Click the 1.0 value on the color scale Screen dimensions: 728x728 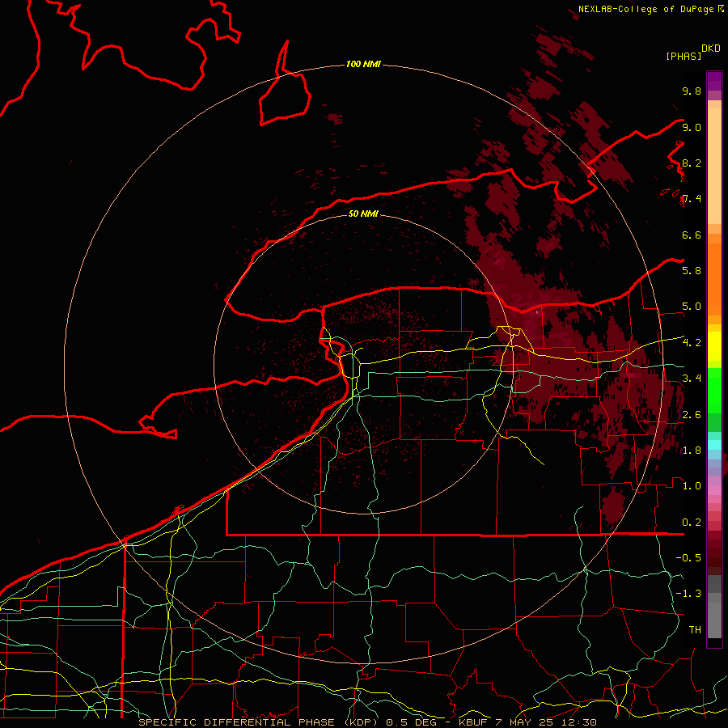click(x=692, y=486)
